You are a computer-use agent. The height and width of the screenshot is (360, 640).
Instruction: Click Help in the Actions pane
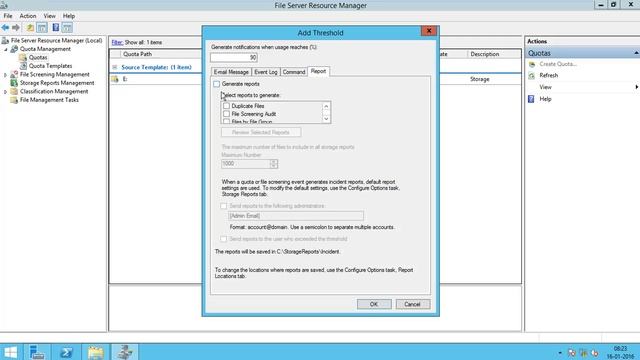pos(545,99)
